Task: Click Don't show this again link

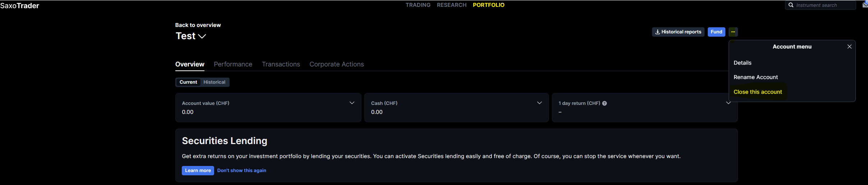Action: (x=241, y=171)
